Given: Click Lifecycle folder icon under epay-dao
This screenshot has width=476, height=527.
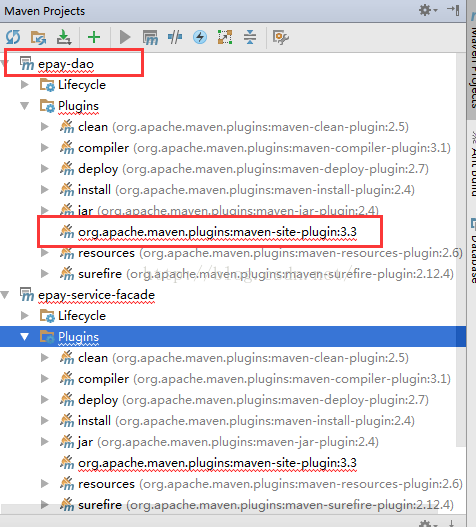Looking at the screenshot, I should tap(47, 85).
